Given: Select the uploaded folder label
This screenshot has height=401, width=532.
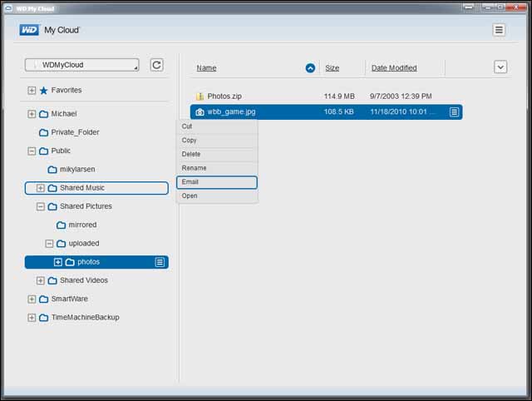Looking at the screenshot, I should (x=84, y=243).
